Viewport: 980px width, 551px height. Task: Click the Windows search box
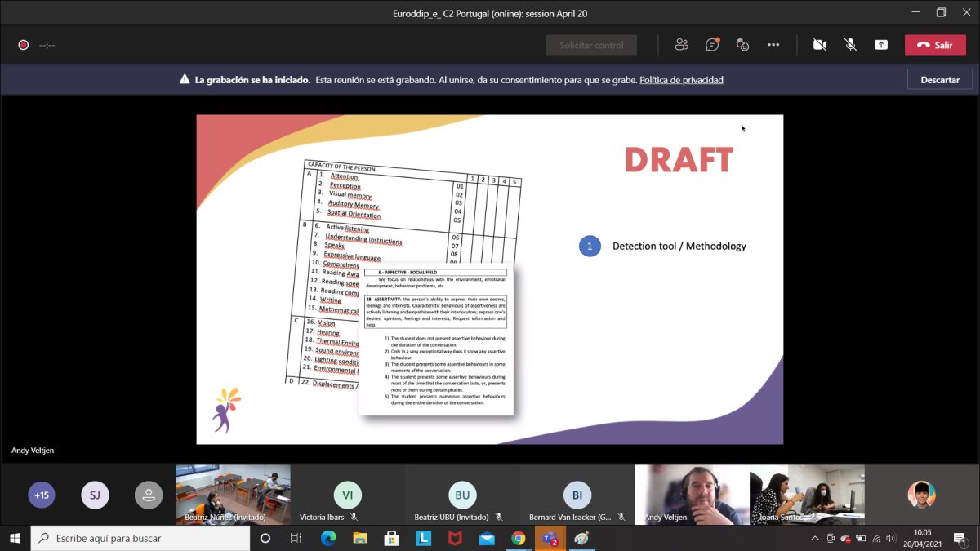tap(140, 539)
